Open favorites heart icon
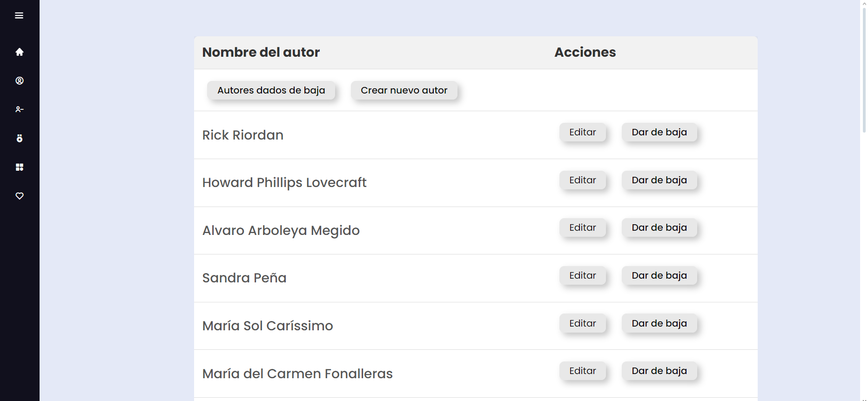 [x=20, y=196]
